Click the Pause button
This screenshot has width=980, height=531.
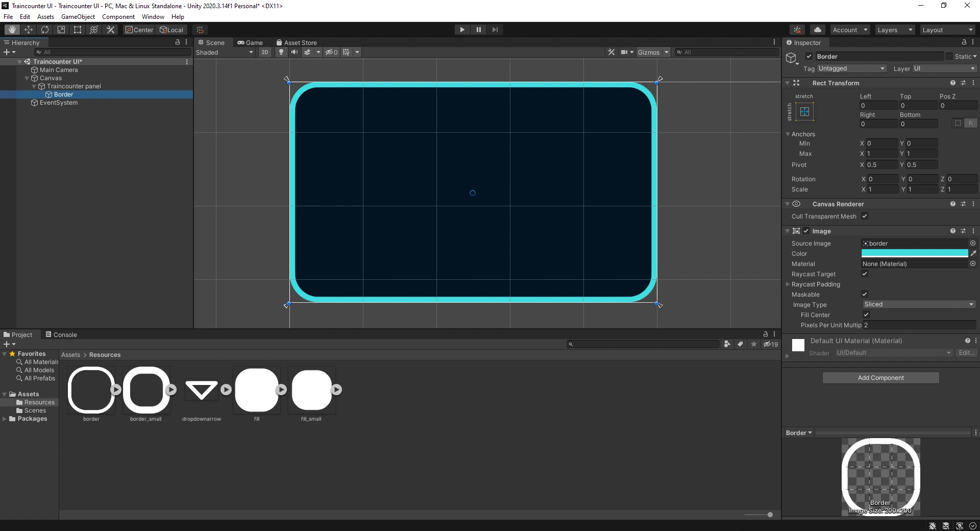coord(478,30)
